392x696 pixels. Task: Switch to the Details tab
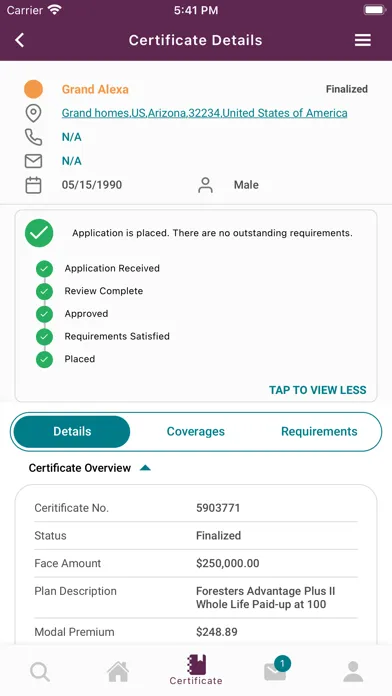(72, 431)
